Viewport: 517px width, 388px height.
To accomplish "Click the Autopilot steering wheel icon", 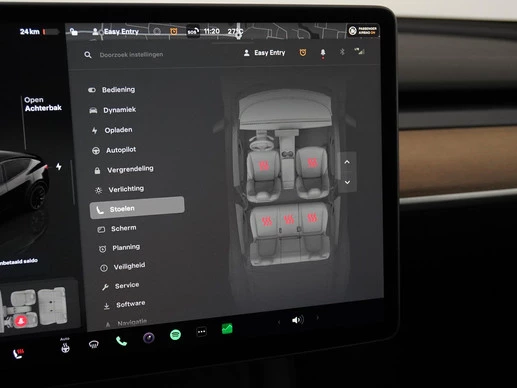I will point(96,151).
